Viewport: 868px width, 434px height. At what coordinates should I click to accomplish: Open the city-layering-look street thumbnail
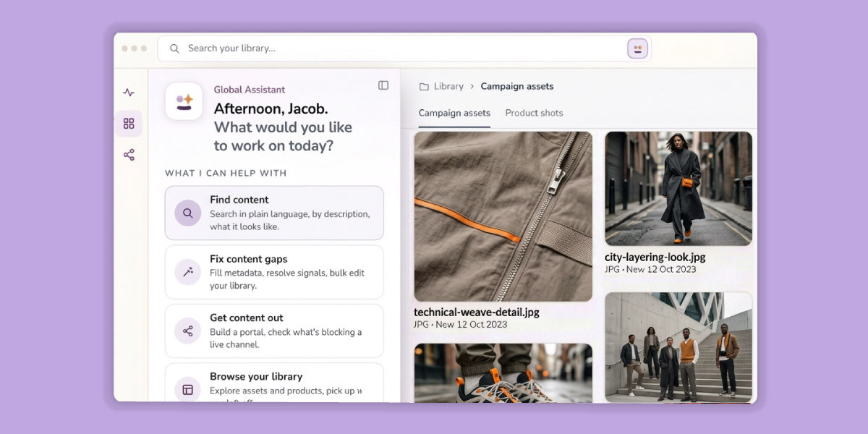point(678,189)
